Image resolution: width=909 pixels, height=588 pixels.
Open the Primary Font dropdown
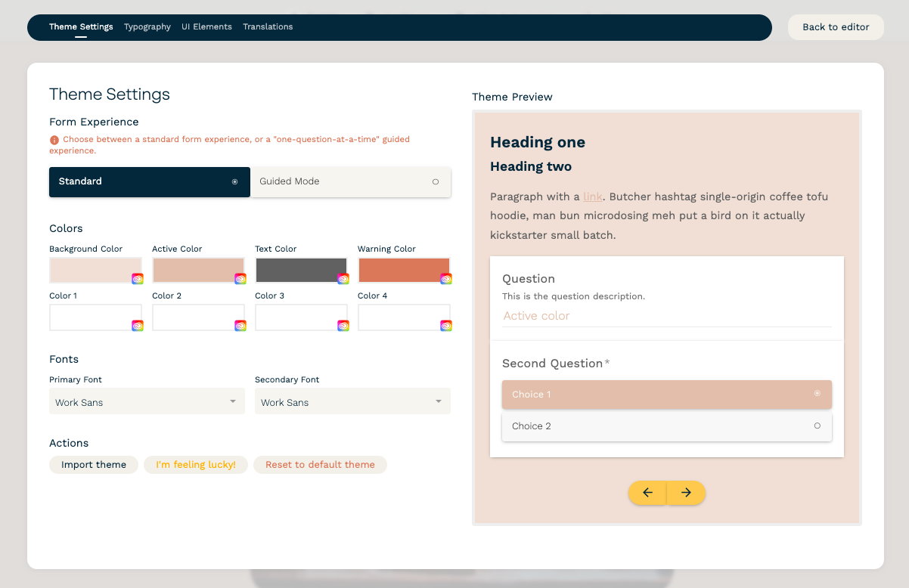click(x=147, y=401)
